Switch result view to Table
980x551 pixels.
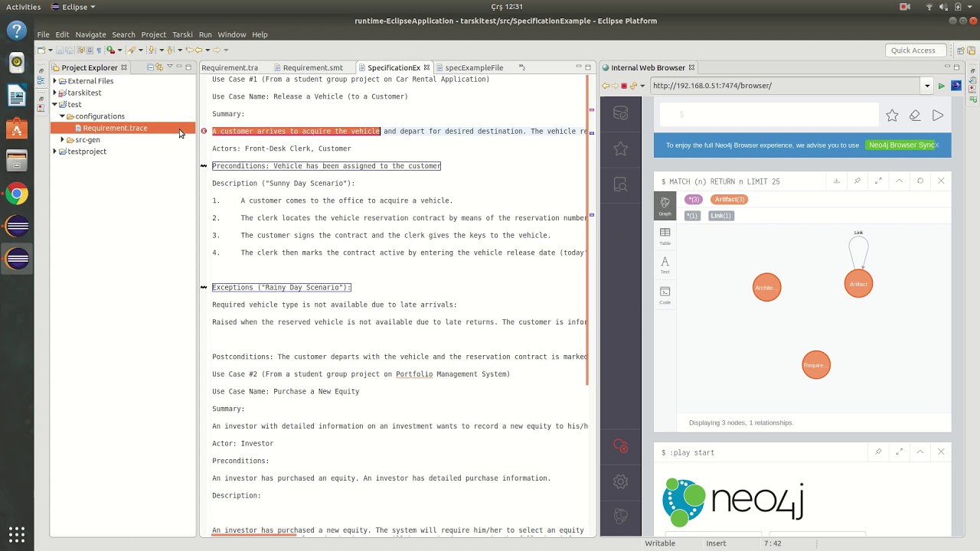click(665, 236)
